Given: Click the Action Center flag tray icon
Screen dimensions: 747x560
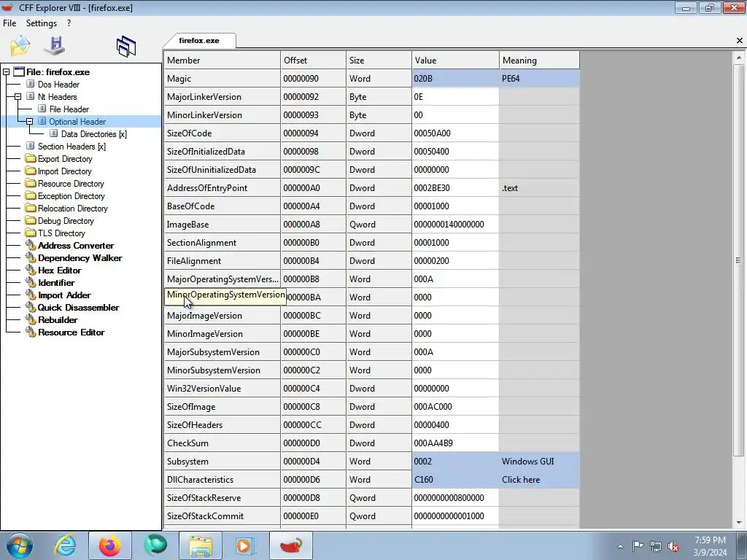Looking at the screenshot, I should [638, 546].
